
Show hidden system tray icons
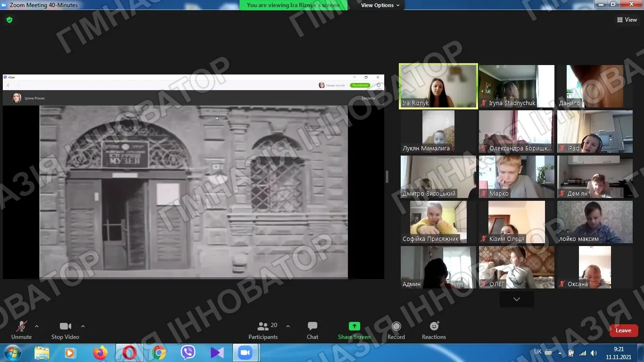560,353
